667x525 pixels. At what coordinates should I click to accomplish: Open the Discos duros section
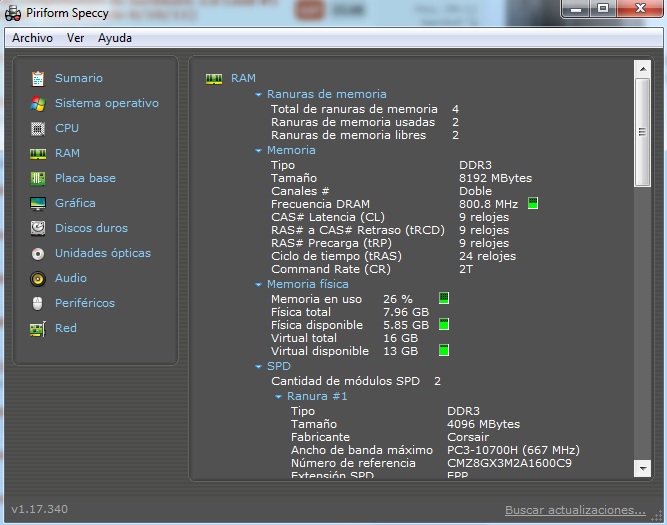point(91,228)
